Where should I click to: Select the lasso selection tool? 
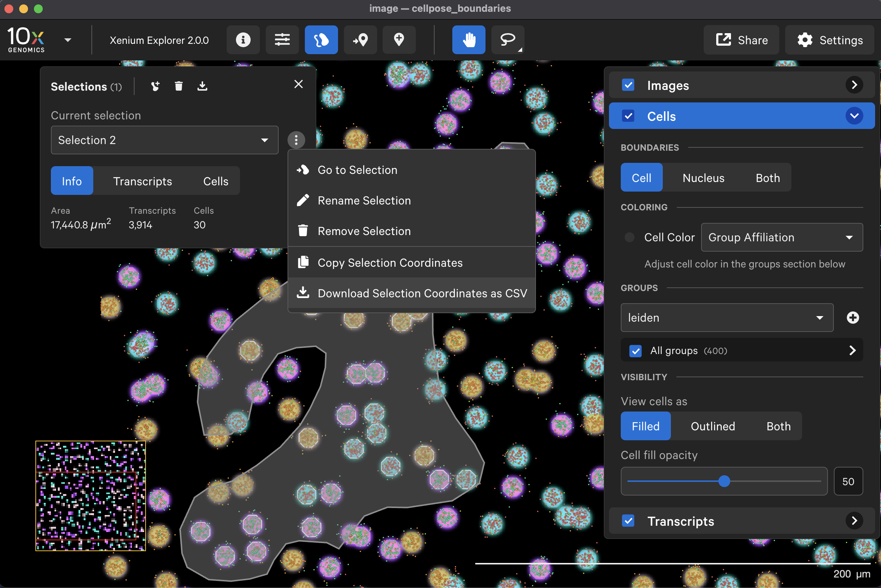tap(507, 40)
